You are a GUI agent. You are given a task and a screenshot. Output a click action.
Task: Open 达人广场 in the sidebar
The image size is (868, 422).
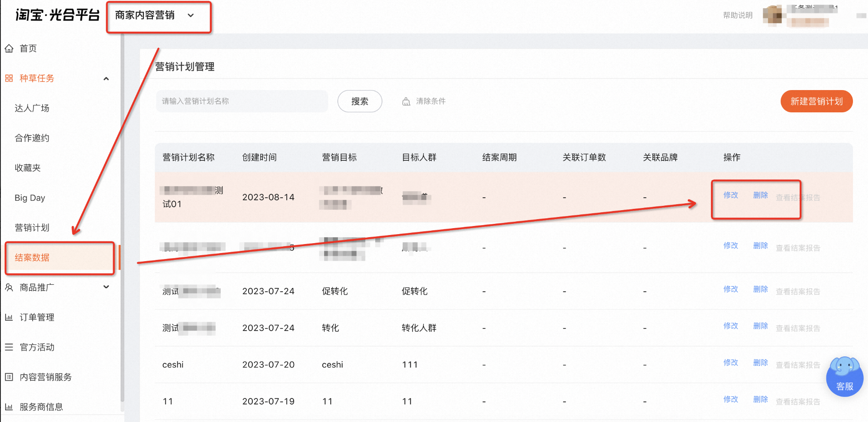32,108
